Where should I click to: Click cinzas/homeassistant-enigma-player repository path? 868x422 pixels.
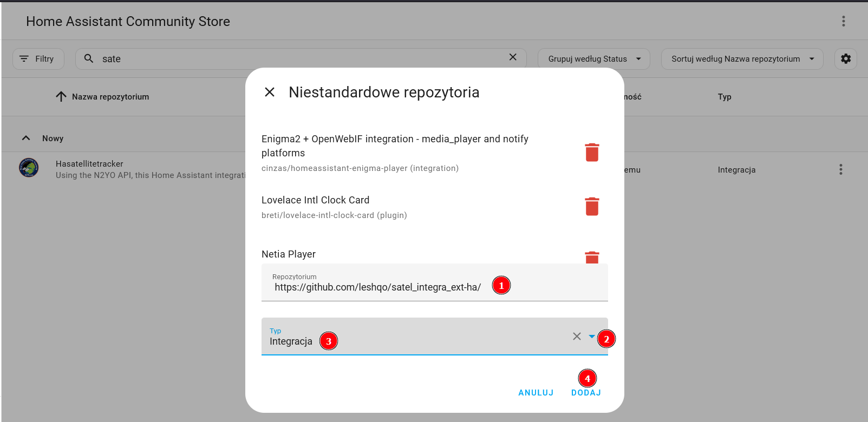tap(360, 168)
